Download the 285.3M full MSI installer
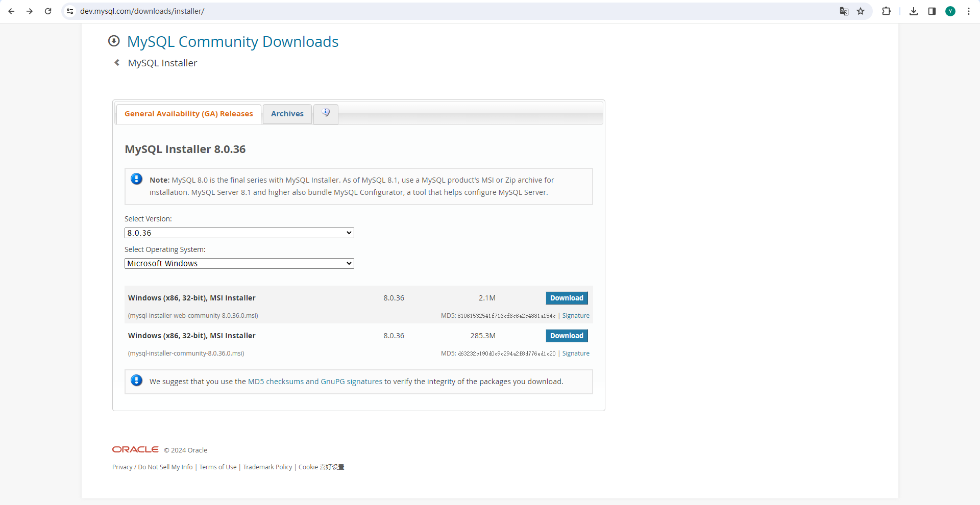This screenshot has width=980, height=505. tap(567, 336)
